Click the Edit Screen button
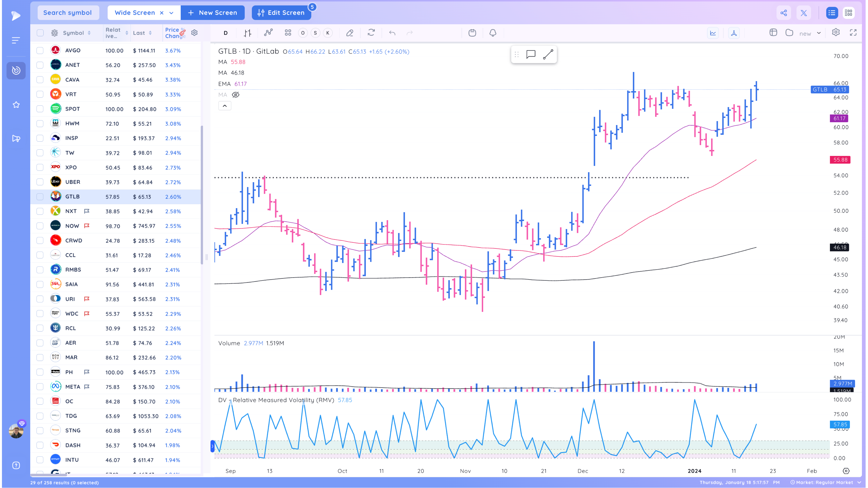Viewport: 868px width, 488px height. click(281, 13)
